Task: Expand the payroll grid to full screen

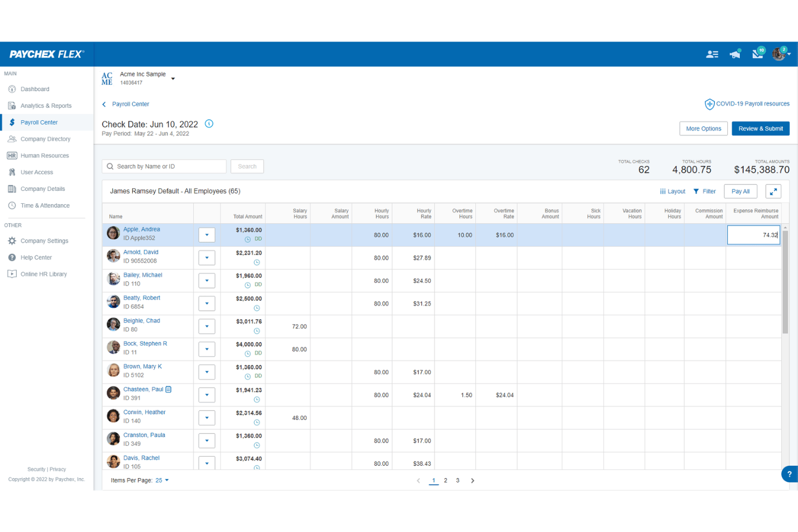Action: 773,191
